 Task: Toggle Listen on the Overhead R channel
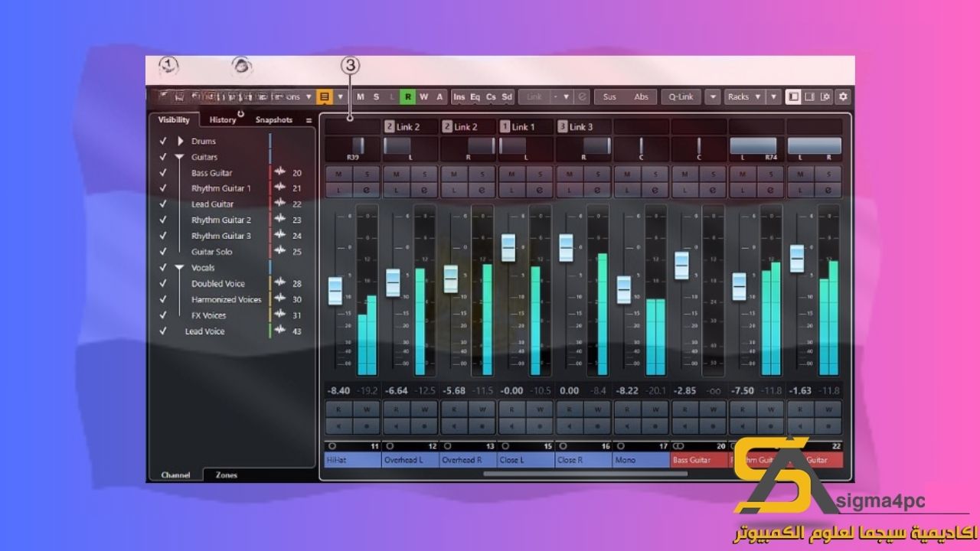point(454,189)
